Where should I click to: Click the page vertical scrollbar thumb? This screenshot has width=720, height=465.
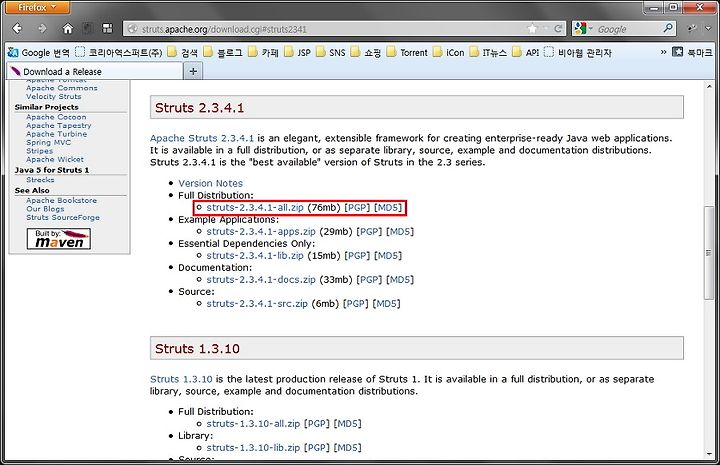click(709, 253)
